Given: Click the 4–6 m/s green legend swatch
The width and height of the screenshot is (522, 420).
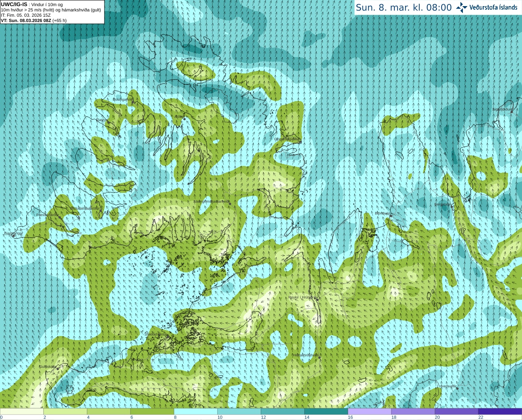Looking at the screenshot, I should pyautogui.click(x=109, y=411).
